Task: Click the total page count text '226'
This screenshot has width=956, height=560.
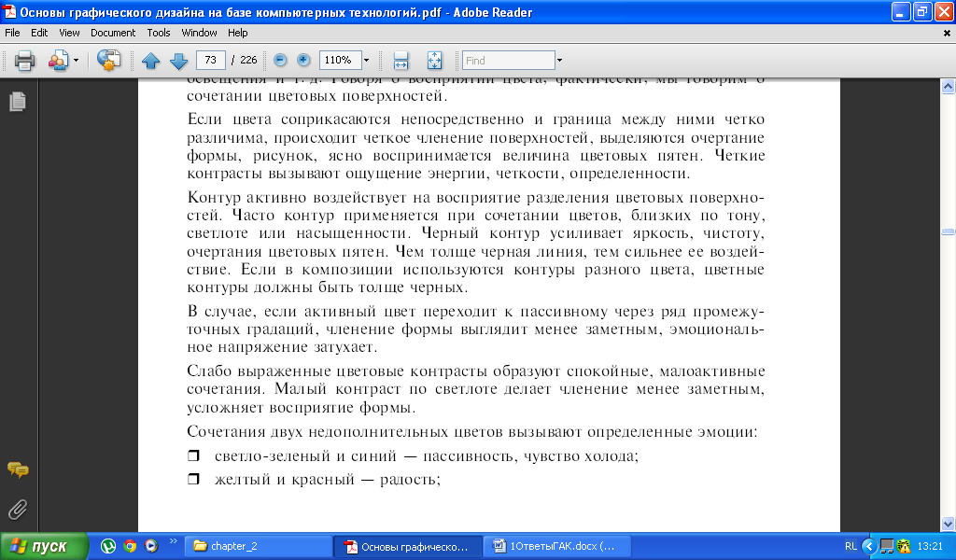Action: 248,60
